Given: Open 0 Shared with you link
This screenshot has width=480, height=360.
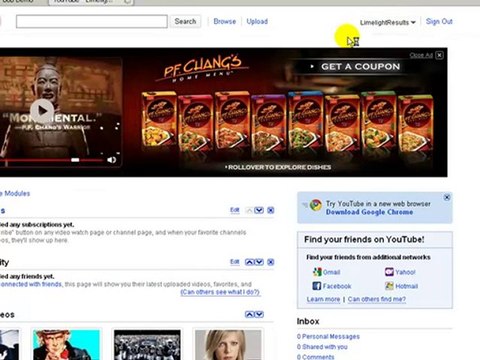Looking at the screenshot, I should 322,347.
